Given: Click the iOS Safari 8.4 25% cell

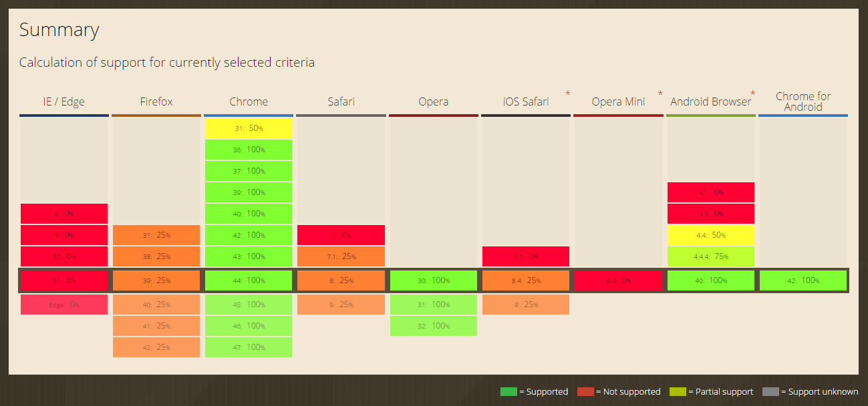Looking at the screenshot, I should [x=526, y=280].
